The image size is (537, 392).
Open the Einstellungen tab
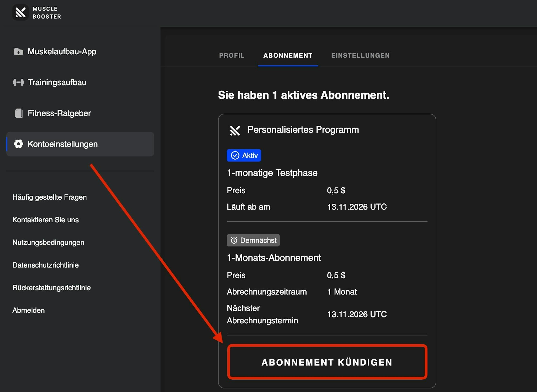[x=360, y=55]
